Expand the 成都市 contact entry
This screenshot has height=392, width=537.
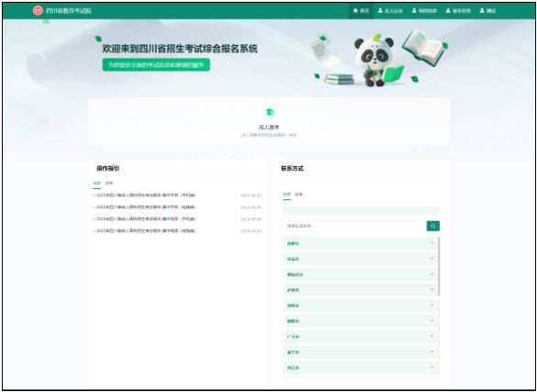click(x=360, y=243)
